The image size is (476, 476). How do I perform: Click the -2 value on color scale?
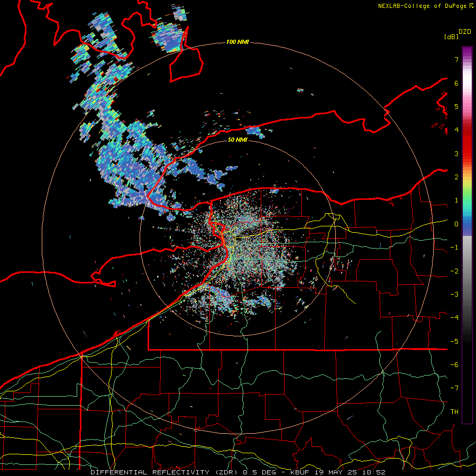454,271
